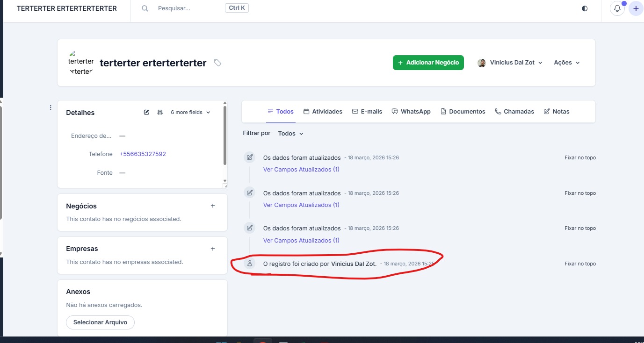Expand the 6 more fields dropdown
The height and width of the screenshot is (343, 644).
click(190, 112)
